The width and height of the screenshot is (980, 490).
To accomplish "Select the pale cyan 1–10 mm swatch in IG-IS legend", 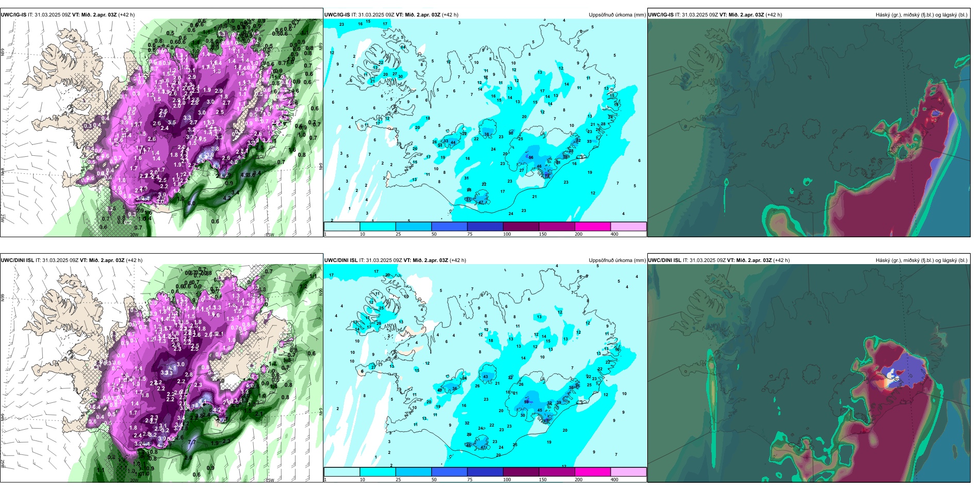I will click(x=342, y=226).
